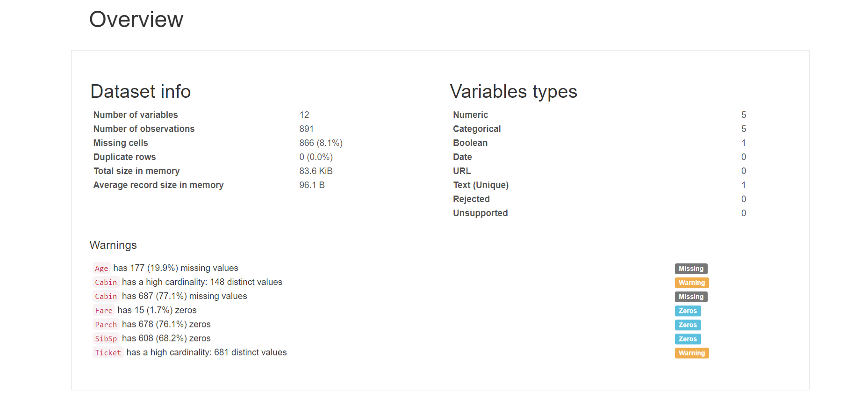Click the Missing badge for Cabin row

pos(691,297)
